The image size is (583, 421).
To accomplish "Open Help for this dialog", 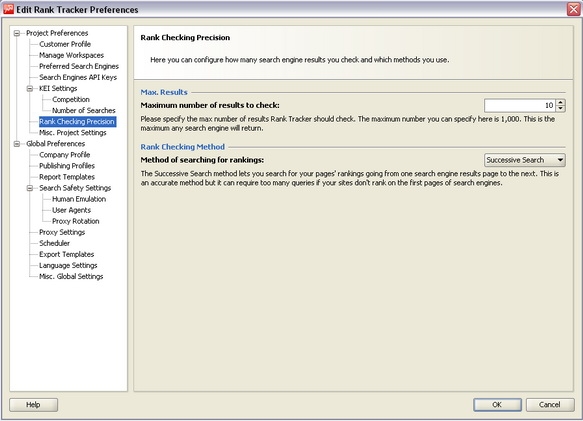I will tap(33, 405).
